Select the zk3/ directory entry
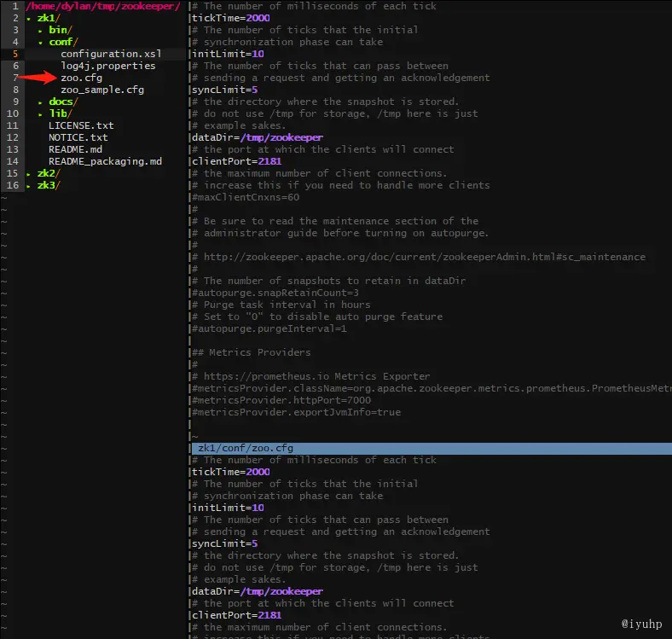 (x=49, y=185)
